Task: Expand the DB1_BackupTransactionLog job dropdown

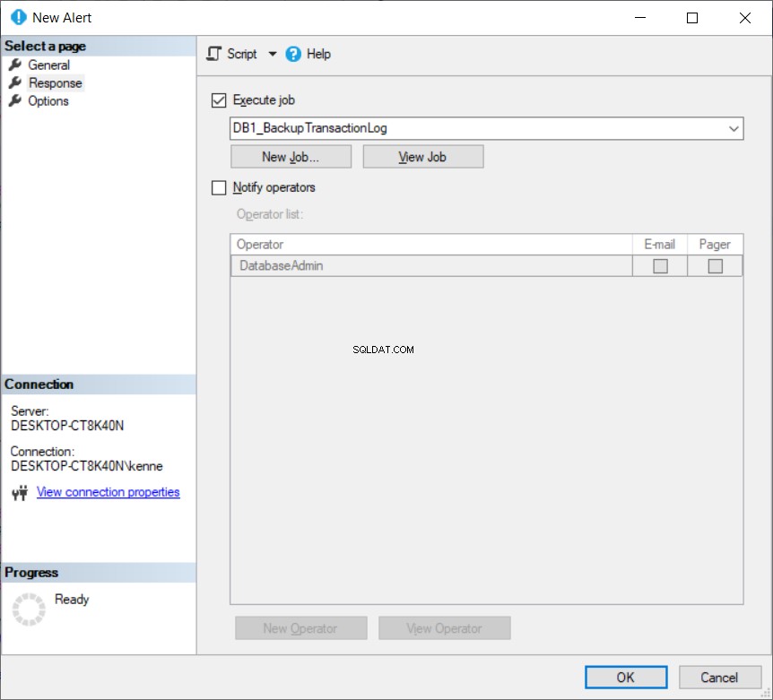Action: (x=733, y=128)
